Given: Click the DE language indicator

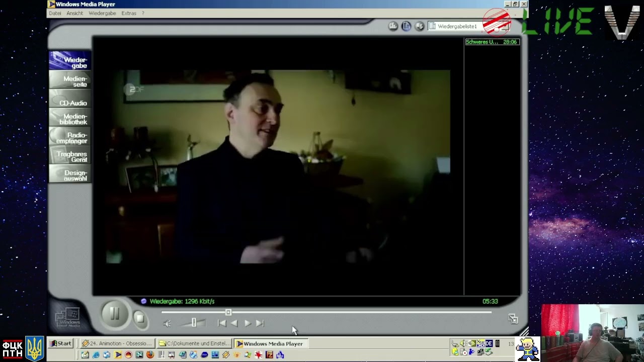Looking at the screenshot, I should coord(489,344).
